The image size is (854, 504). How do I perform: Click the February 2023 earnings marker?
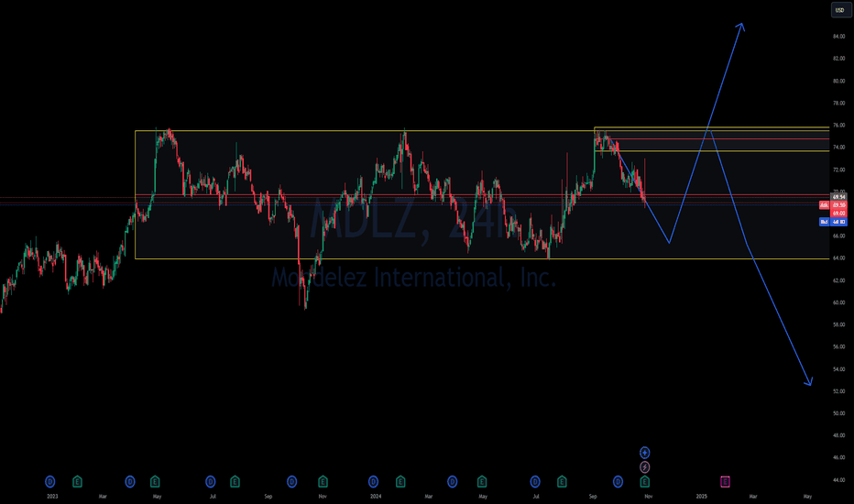77,482
